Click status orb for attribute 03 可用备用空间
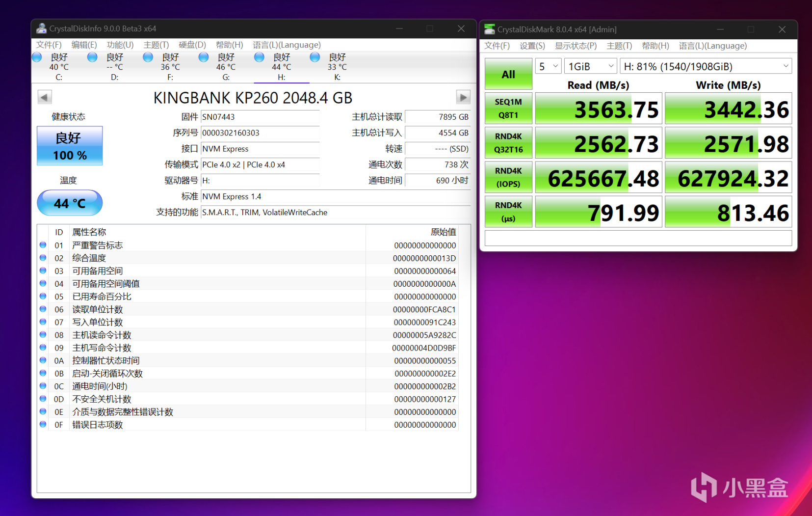 (x=43, y=271)
